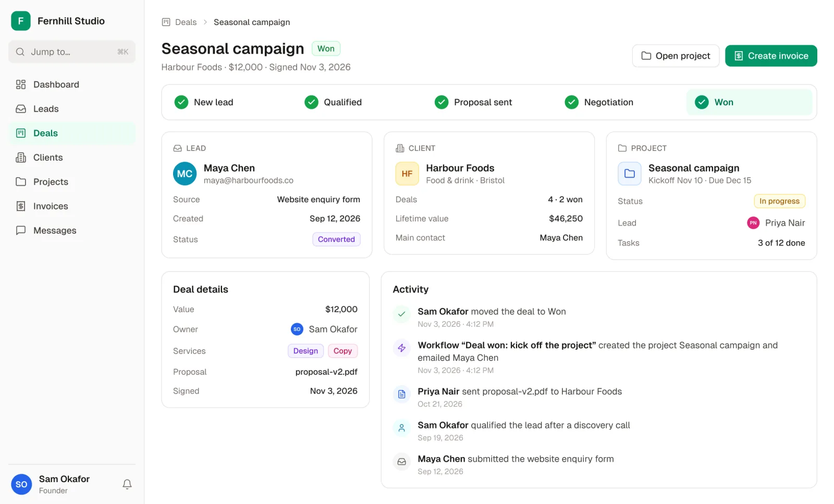Click the Invoices receipt icon in sidebar

tap(21, 206)
